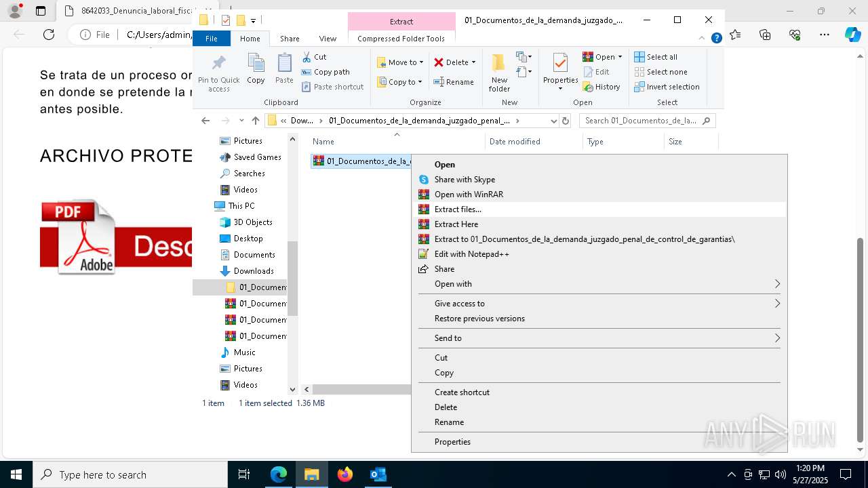Refresh the Edge browser page

point(48,35)
